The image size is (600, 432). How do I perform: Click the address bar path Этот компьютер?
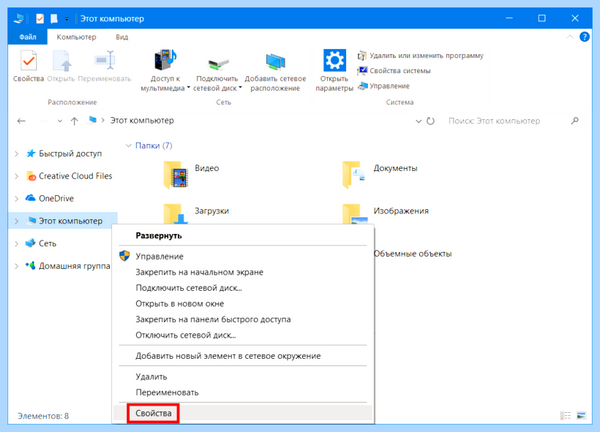pyautogui.click(x=142, y=121)
